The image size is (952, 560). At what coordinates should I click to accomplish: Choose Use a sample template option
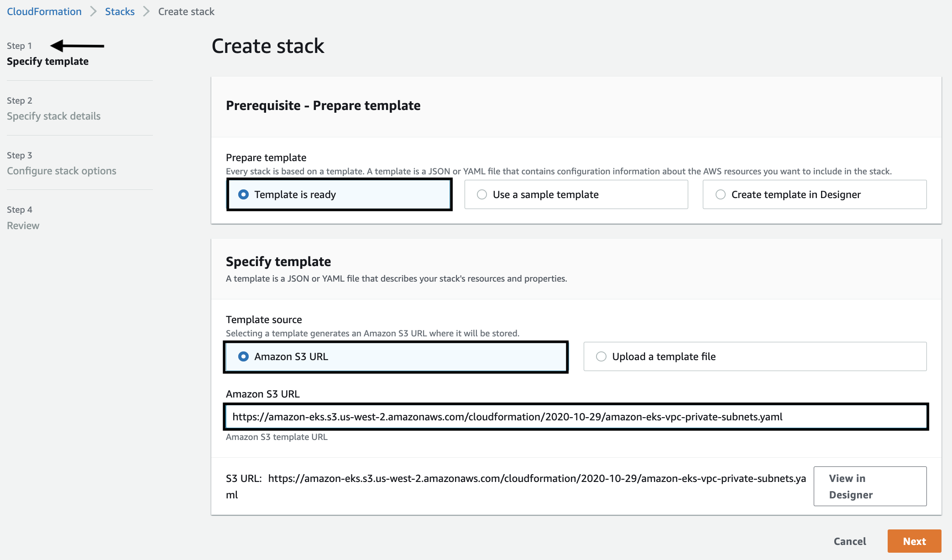click(x=482, y=194)
